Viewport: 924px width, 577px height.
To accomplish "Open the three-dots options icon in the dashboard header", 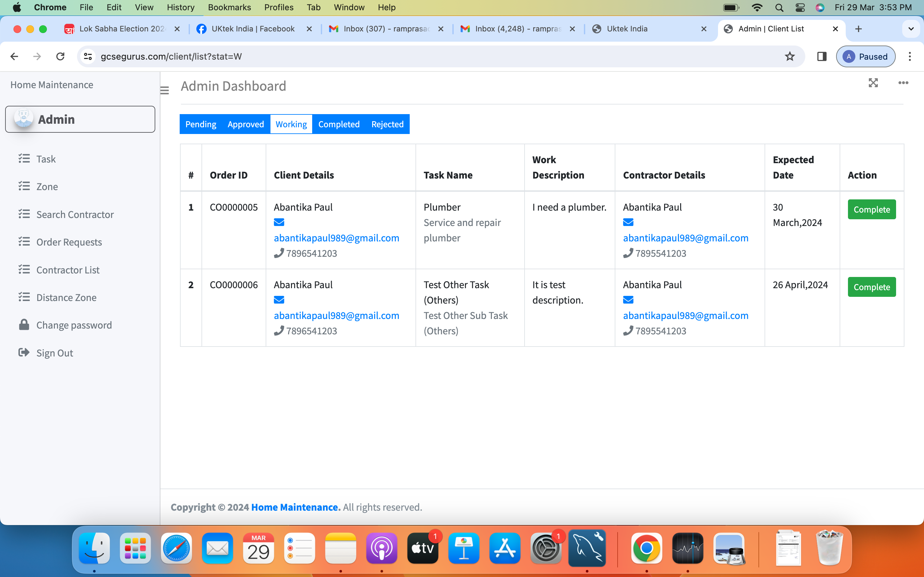I will [903, 83].
